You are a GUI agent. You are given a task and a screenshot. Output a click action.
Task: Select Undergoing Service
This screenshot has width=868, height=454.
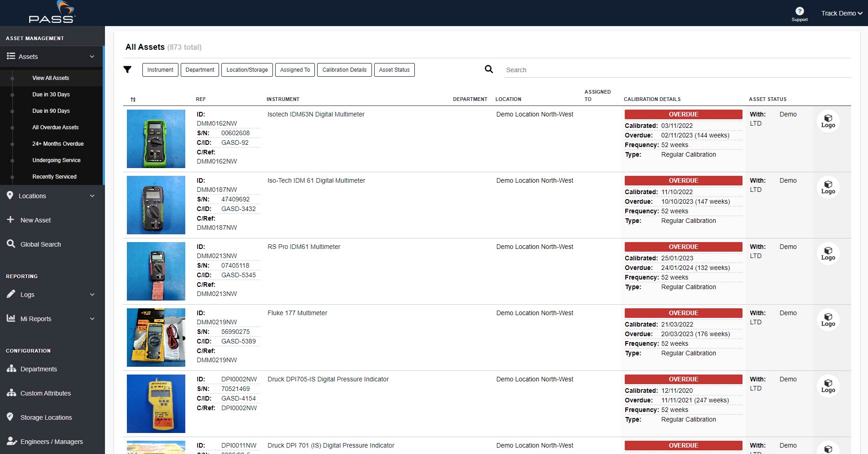[x=56, y=160]
